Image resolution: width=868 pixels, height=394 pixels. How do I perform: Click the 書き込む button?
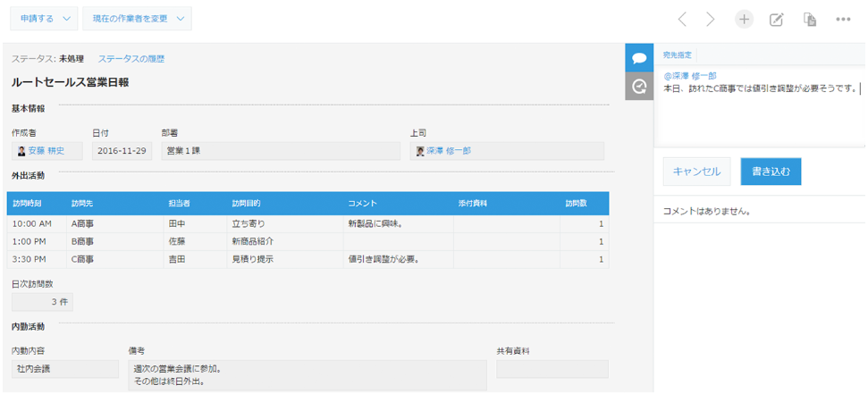click(771, 171)
